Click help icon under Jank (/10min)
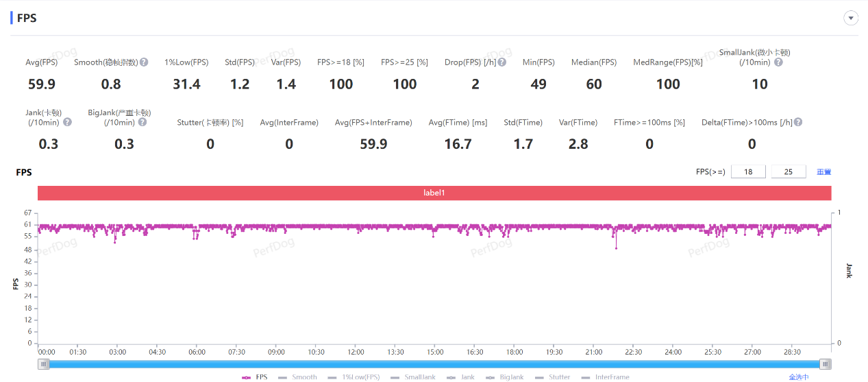 point(67,122)
